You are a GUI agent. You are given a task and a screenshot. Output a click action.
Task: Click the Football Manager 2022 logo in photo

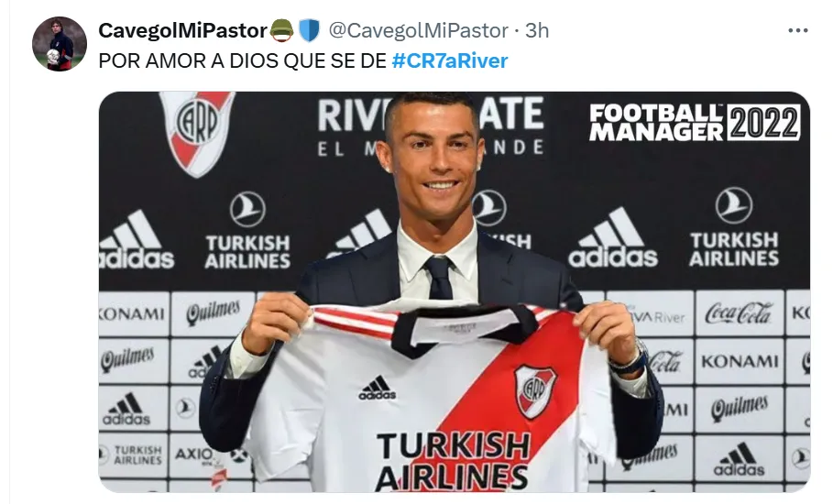tap(695, 122)
